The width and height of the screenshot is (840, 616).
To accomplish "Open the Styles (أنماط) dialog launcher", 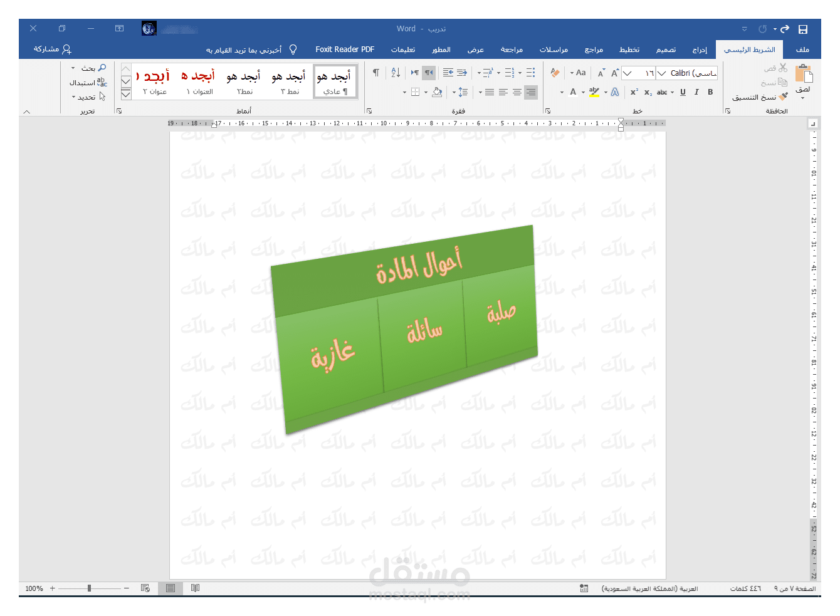I will [119, 111].
